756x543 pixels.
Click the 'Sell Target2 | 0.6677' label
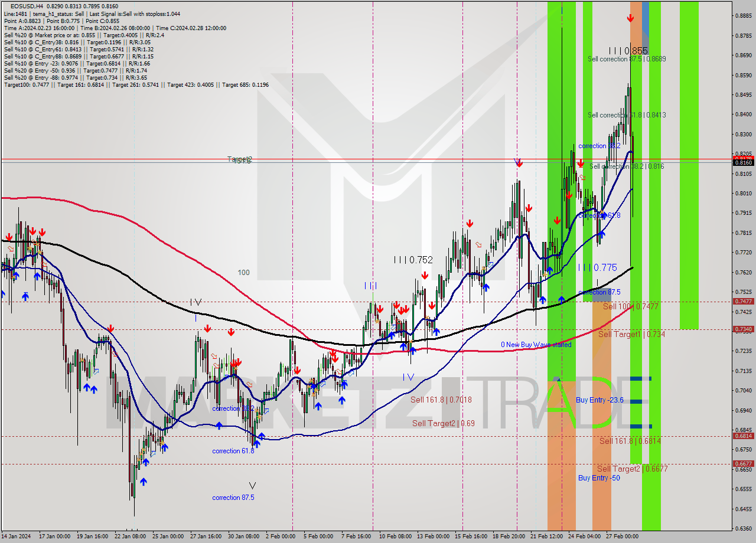[633, 469]
